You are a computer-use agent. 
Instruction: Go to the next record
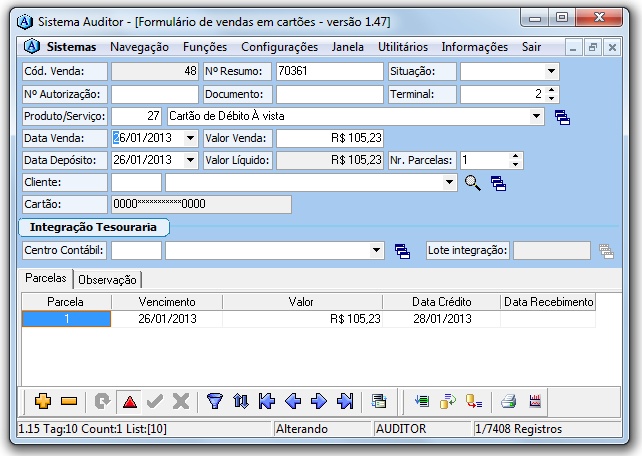click(x=319, y=401)
